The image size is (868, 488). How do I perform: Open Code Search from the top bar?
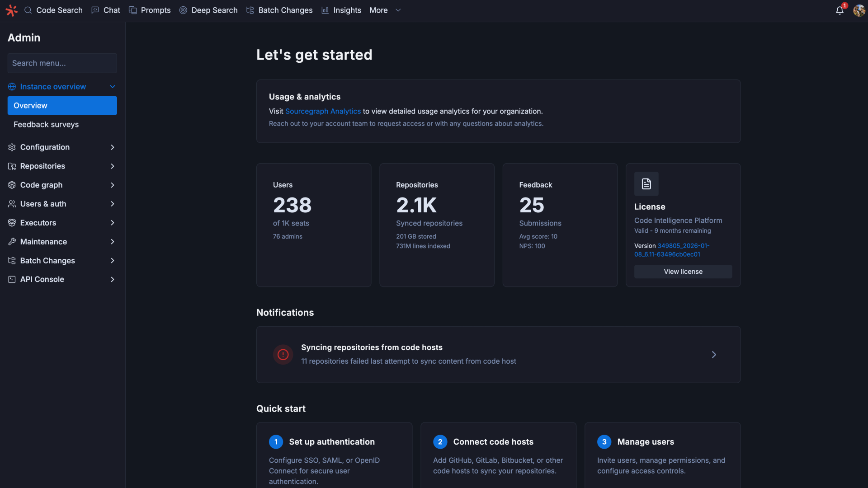pos(59,10)
